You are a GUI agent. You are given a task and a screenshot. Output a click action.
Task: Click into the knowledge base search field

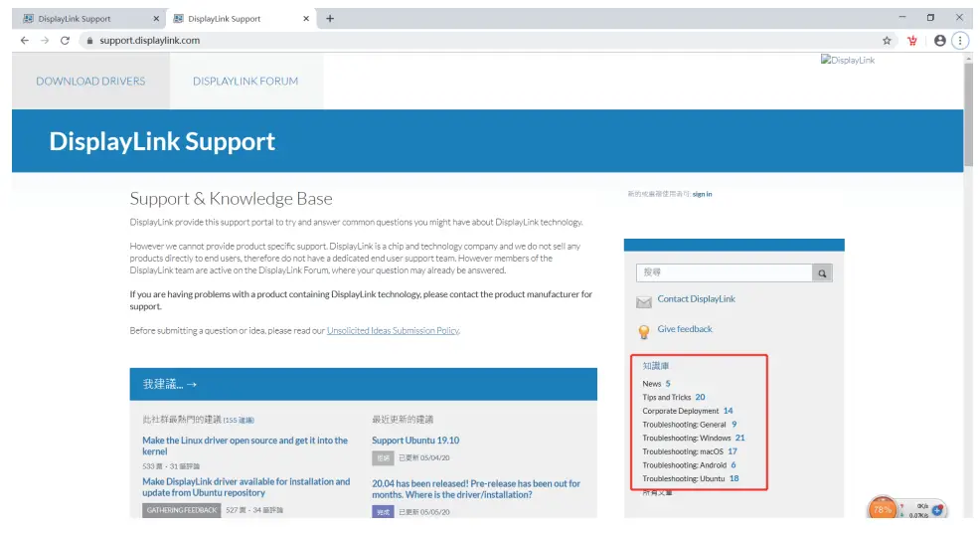coord(725,273)
